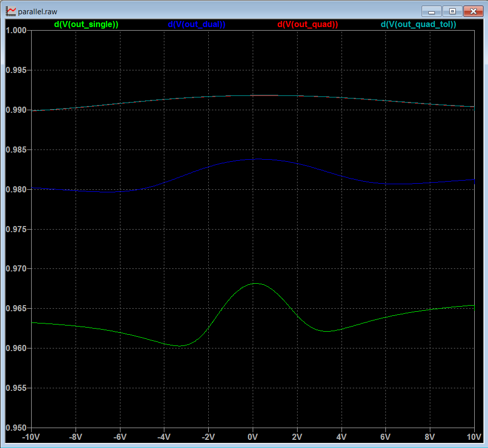Image resolution: width=488 pixels, height=448 pixels.
Task: Click the green out_single curve peak
Action: (x=255, y=283)
